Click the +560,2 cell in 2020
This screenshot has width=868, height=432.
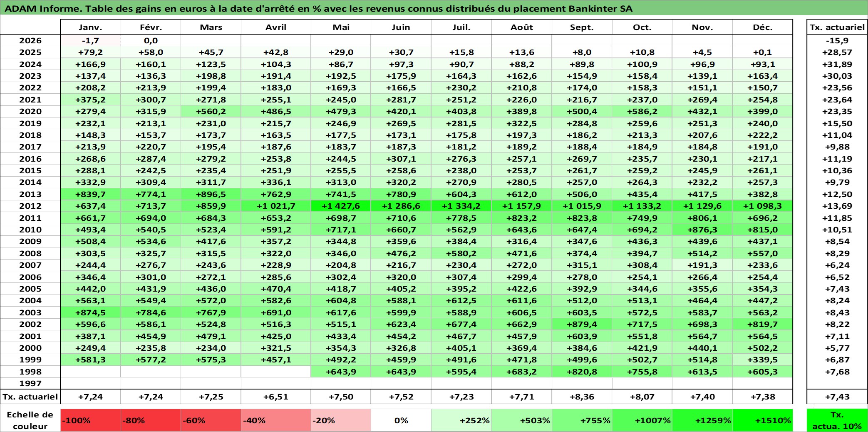pyautogui.click(x=211, y=111)
